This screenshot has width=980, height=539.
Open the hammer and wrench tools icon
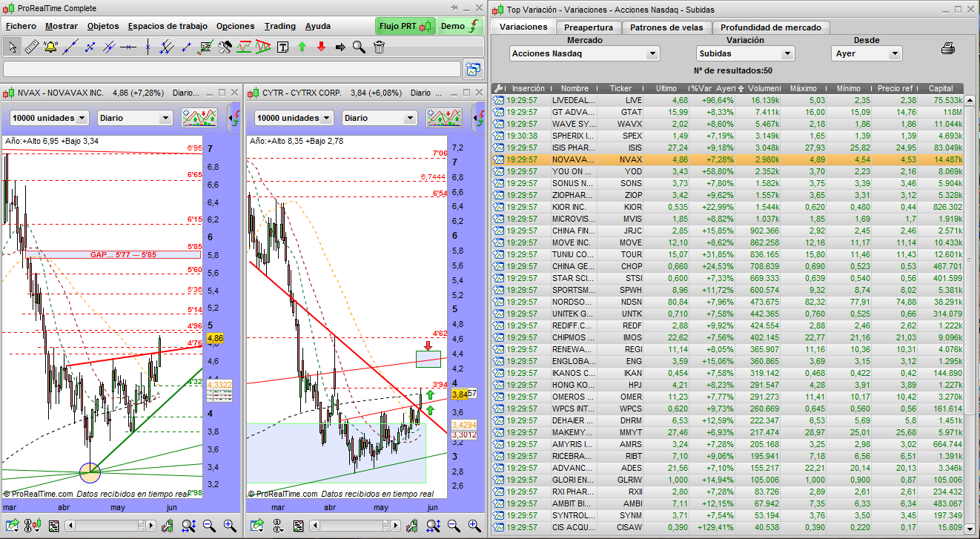(x=225, y=47)
